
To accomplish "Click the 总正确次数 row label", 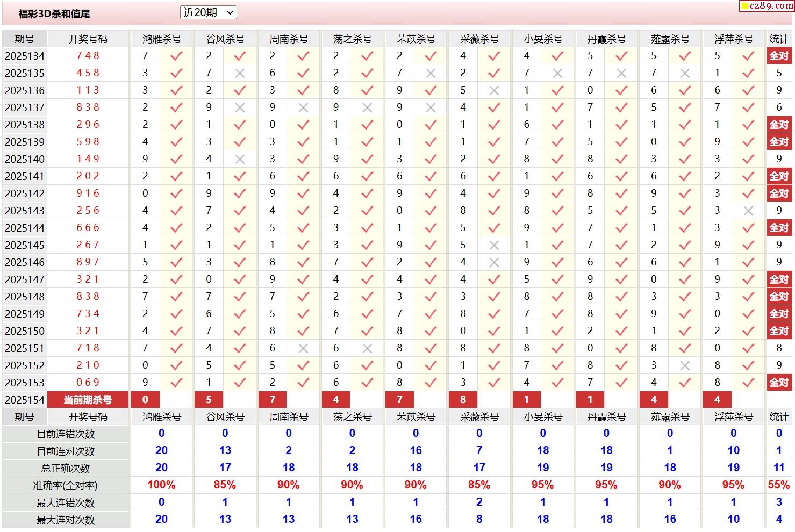I will click(x=66, y=469).
